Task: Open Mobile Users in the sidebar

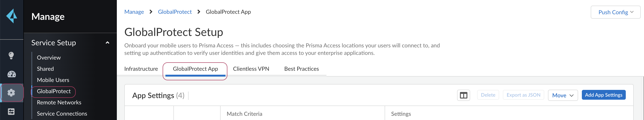Action: pos(53,80)
